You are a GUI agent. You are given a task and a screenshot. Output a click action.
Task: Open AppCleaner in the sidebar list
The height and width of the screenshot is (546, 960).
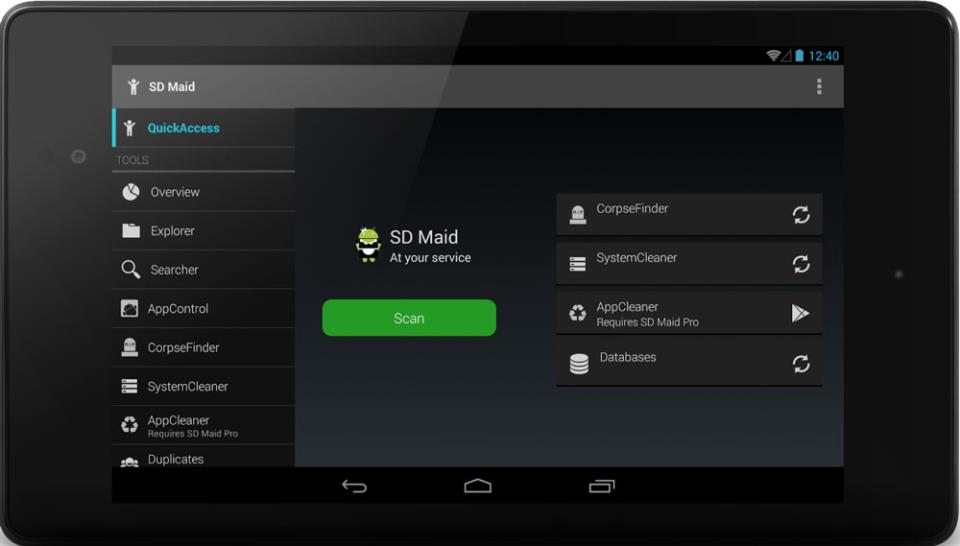pyautogui.click(x=203, y=425)
